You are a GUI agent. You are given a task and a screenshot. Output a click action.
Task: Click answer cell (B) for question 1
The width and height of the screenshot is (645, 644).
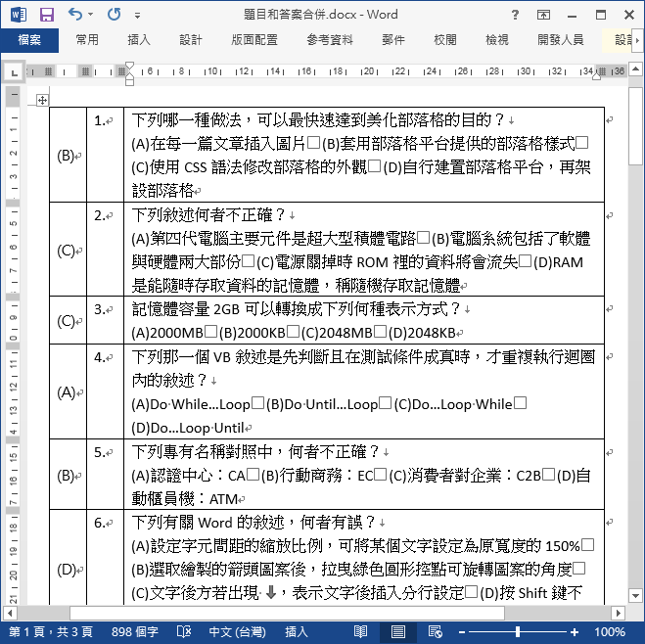click(69, 155)
